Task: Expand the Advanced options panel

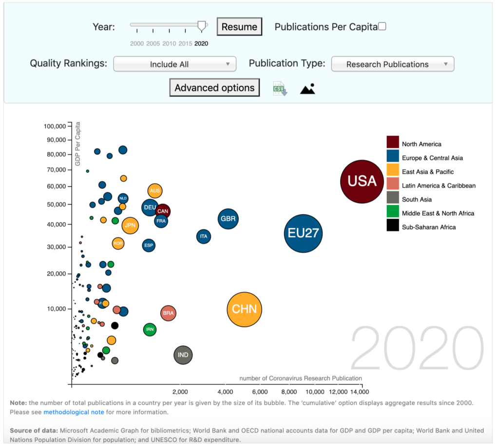Action: point(214,88)
